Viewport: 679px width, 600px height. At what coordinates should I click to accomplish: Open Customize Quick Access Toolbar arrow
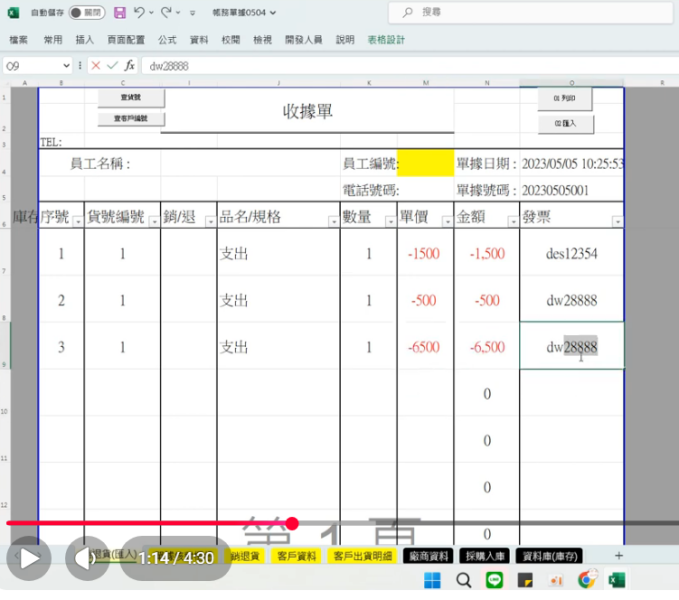(192, 13)
